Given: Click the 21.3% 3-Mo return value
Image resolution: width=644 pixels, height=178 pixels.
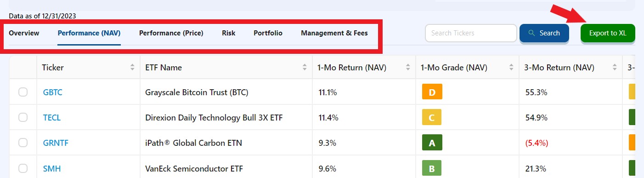Looking at the screenshot, I should pyautogui.click(x=536, y=168).
